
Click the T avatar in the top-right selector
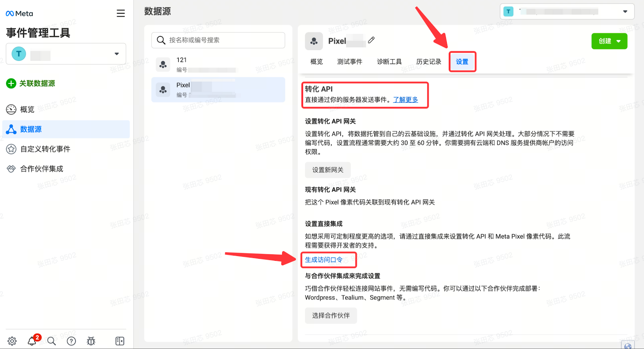pos(508,11)
